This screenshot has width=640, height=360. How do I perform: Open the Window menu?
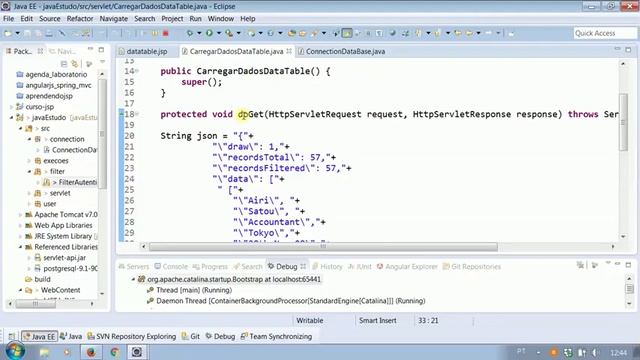click(220, 19)
